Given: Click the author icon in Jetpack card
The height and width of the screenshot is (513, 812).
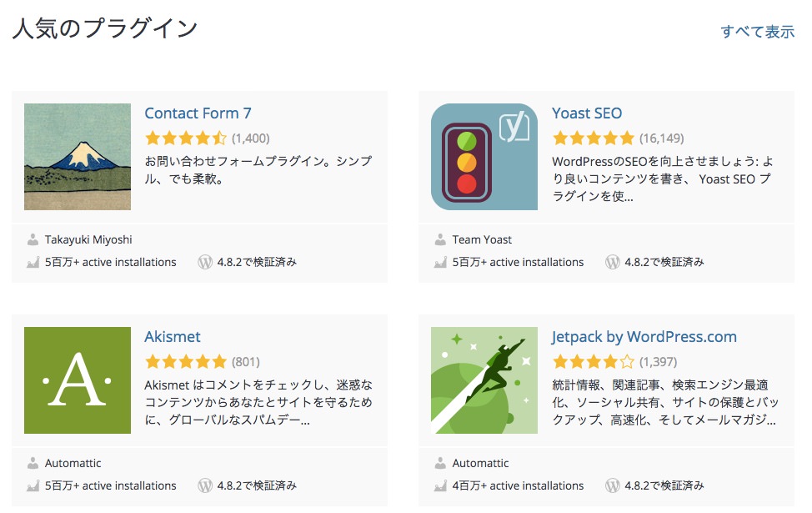Looking at the screenshot, I should click(x=440, y=463).
